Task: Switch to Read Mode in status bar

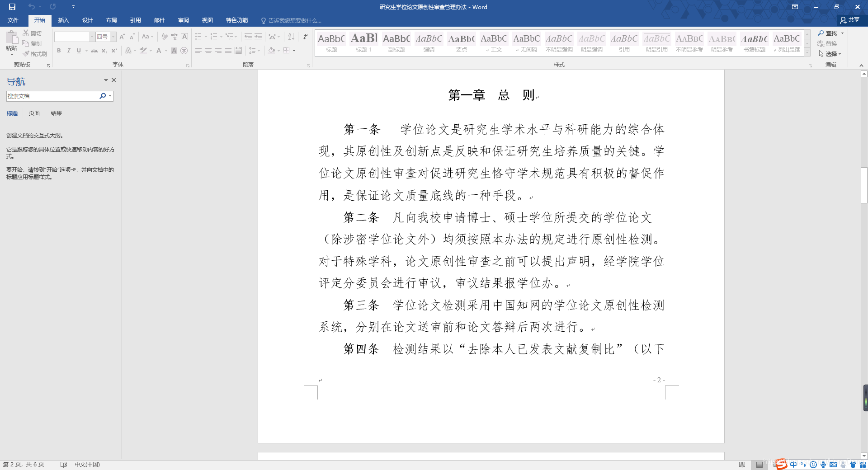Action: point(742,464)
